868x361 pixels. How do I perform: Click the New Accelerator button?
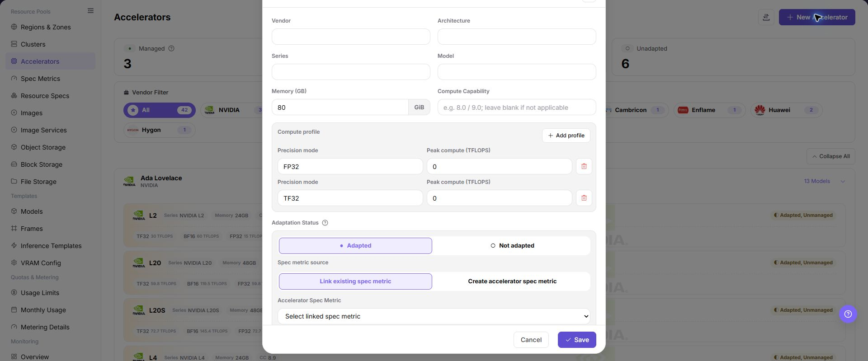point(817,17)
